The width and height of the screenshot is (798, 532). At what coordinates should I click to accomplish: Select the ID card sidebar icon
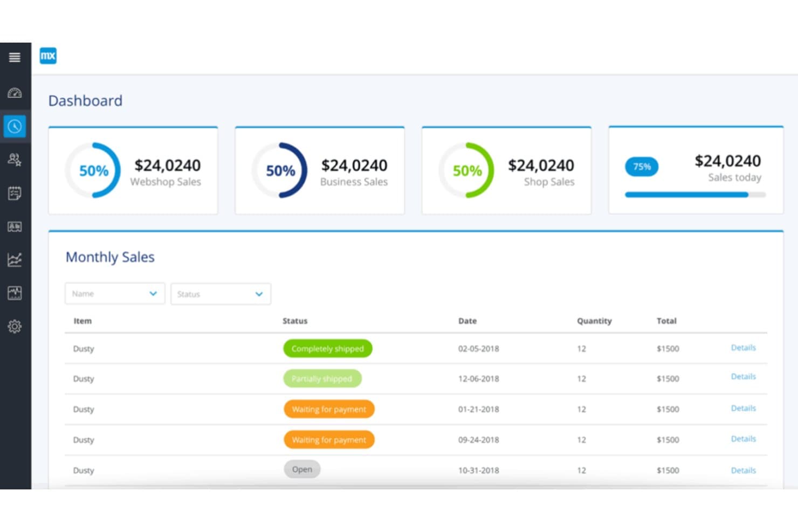15,226
